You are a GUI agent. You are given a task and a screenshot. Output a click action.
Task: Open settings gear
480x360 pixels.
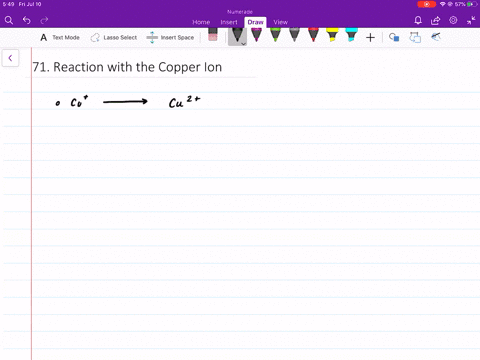[x=453, y=20]
